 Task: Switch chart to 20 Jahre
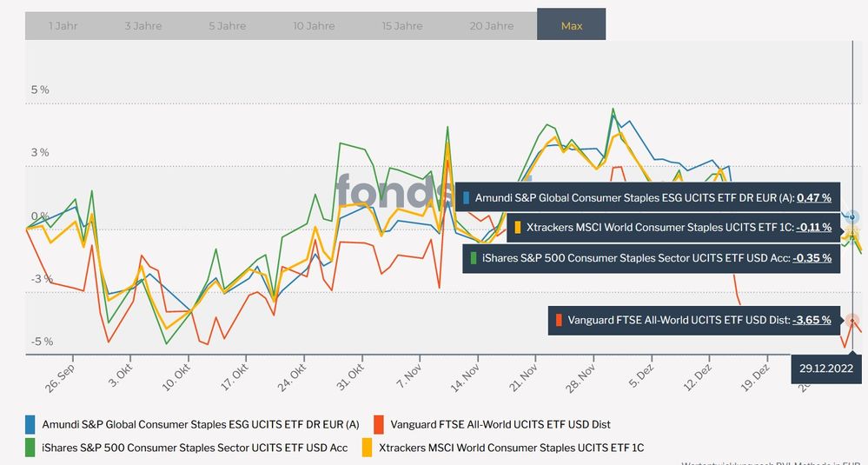492,26
